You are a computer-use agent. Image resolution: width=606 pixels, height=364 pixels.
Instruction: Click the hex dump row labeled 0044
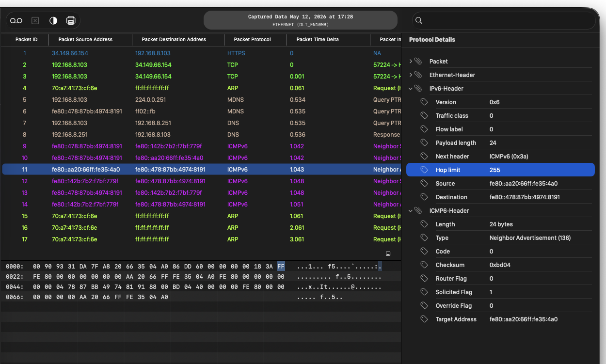(201, 287)
